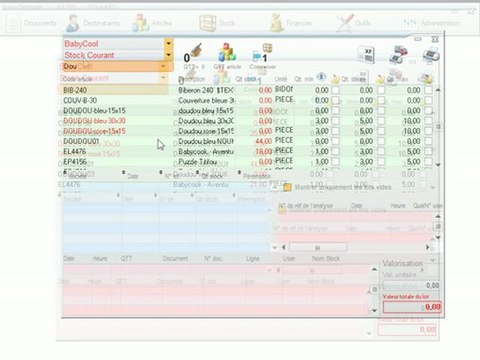Click the N° de réf de l'analyse header
The height and width of the screenshot is (360, 480).
(306, 206)
